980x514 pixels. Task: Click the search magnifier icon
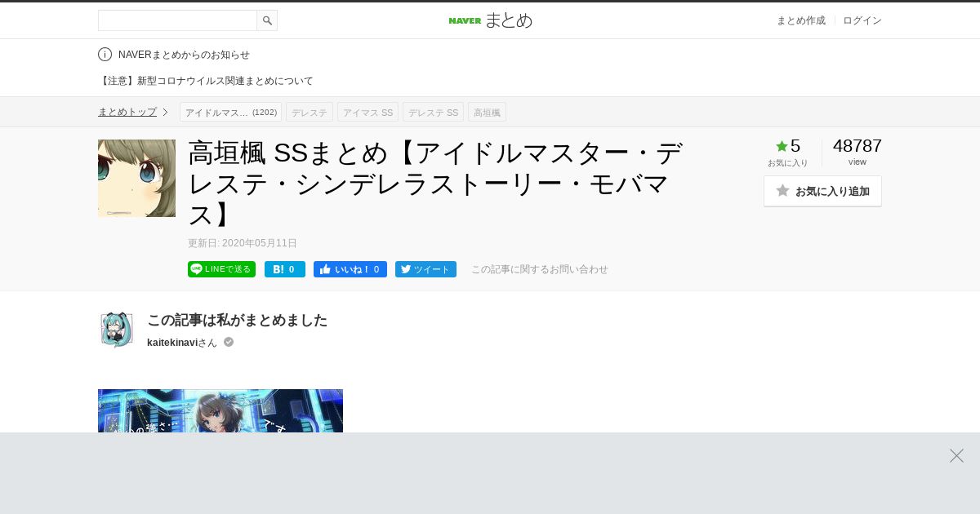click(267, 20)
